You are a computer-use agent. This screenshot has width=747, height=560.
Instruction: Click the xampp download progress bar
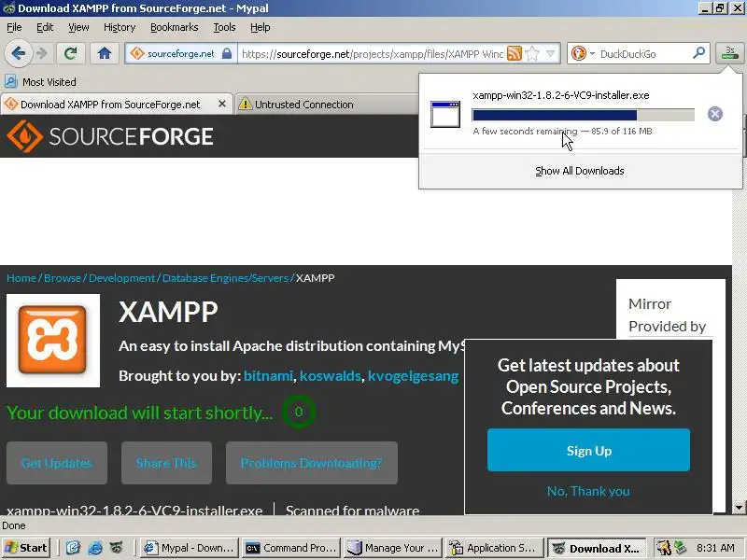[583, 115]
